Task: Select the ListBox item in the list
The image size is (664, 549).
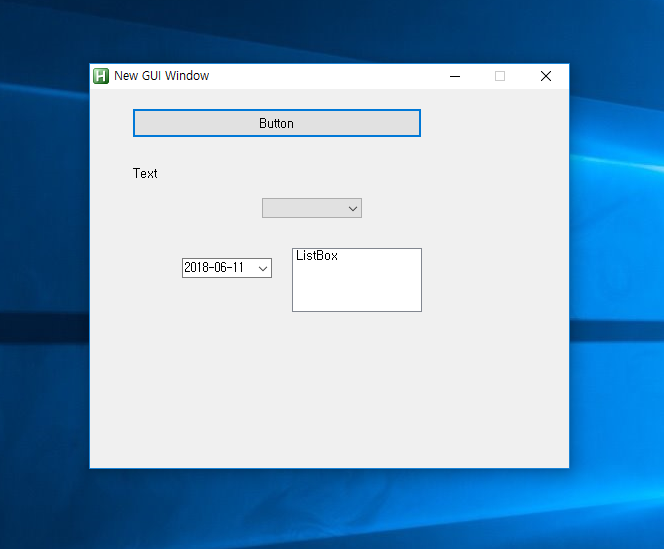Action: [316, 255]
